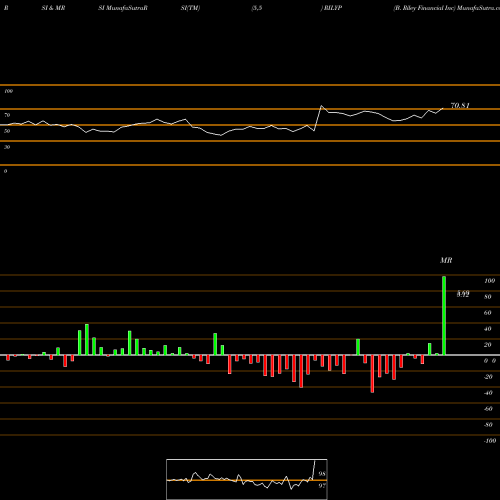Image resolution: width=500 pixels, height=500 pixels.
Task: Click the MR label above the histogram
Action: pyautogui.click(x=446, y=260)
